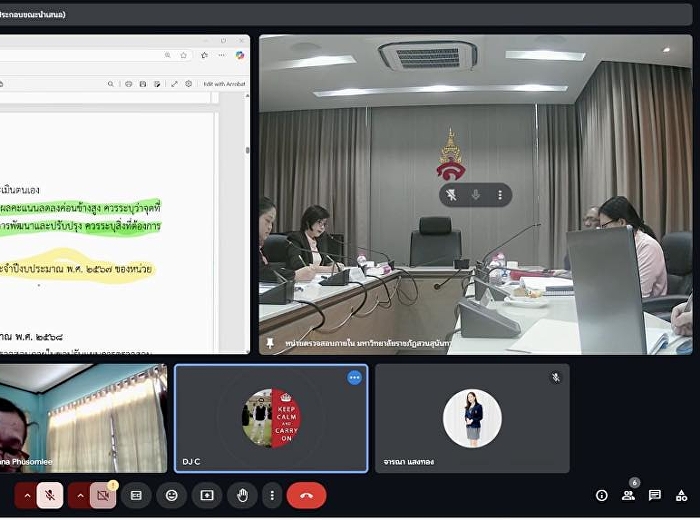Open three-dot options on meeting room tile
Image resolution: width=700 pixels, height=520 pixels.
pyautogui.click(x=500, y=195)
